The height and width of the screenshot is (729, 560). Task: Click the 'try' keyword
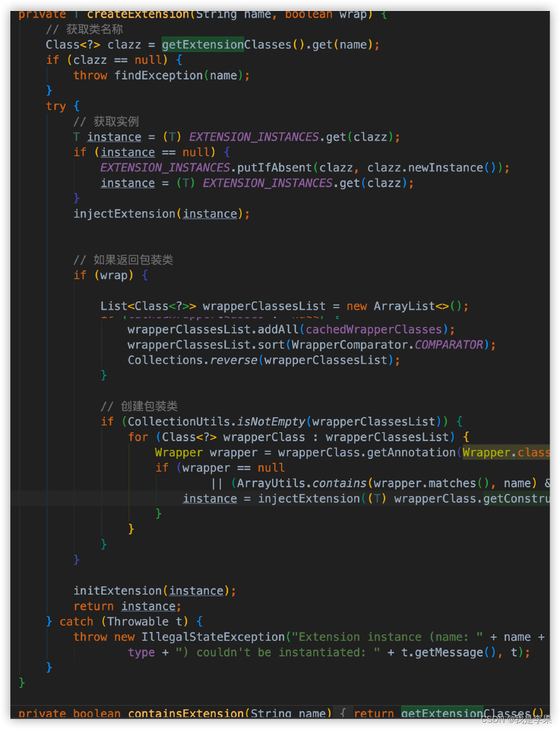(56, 106)
